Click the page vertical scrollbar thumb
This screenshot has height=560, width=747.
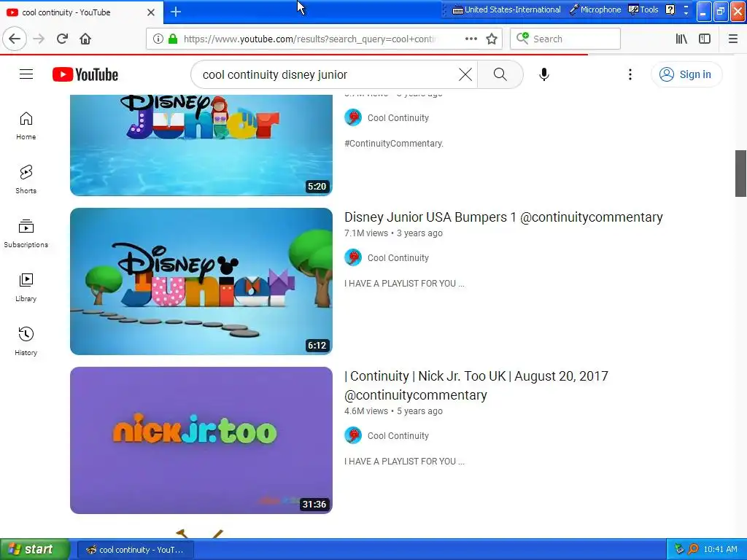pyautogui.click(x=740, y=174)
